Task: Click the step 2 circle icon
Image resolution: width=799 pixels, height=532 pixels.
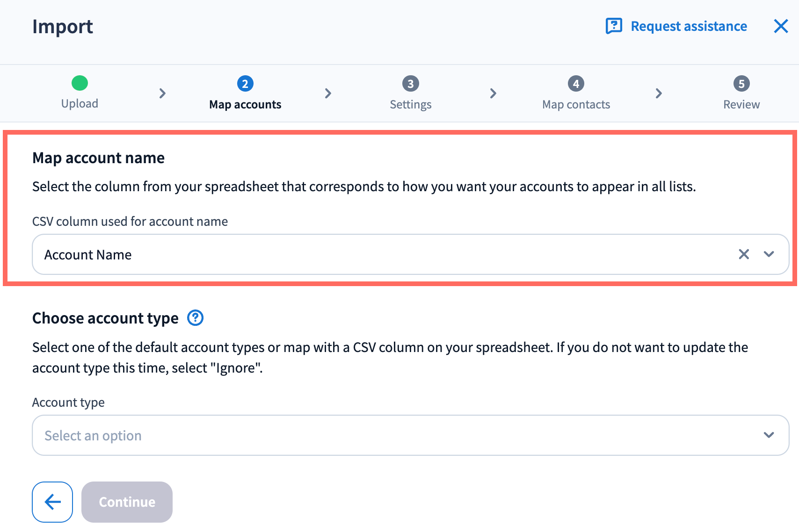Action: pyautogui.click(x=245, y=84)
